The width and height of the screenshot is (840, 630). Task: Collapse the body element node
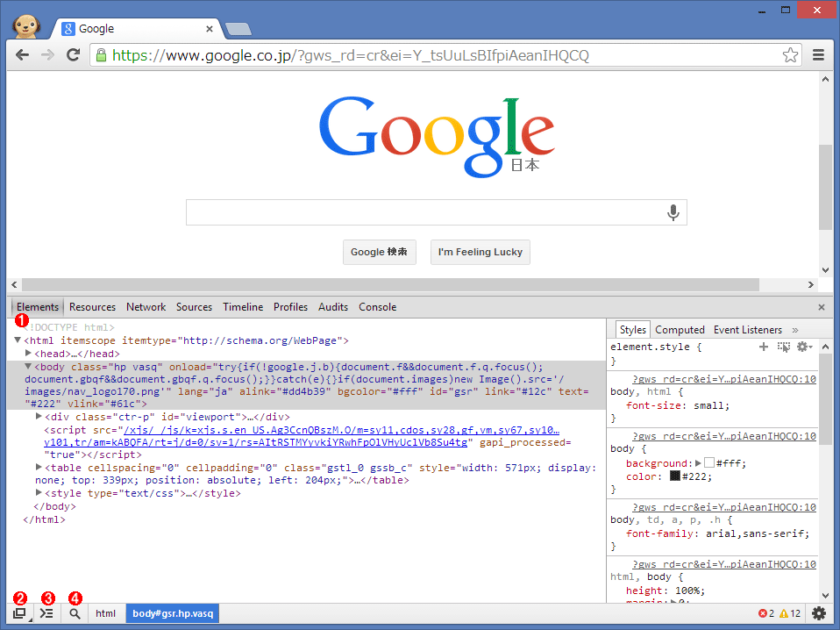[x=28, y=367]
